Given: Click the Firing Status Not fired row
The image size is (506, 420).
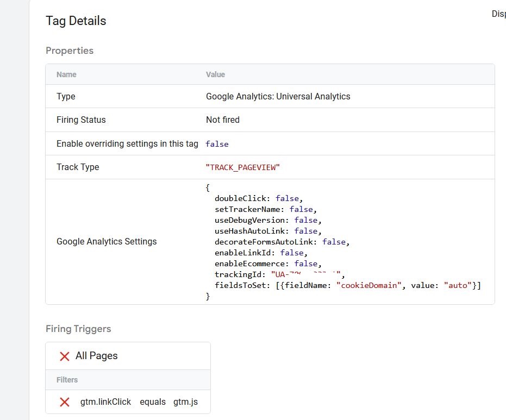Looking at the screenshot, I should click(223, 120).
